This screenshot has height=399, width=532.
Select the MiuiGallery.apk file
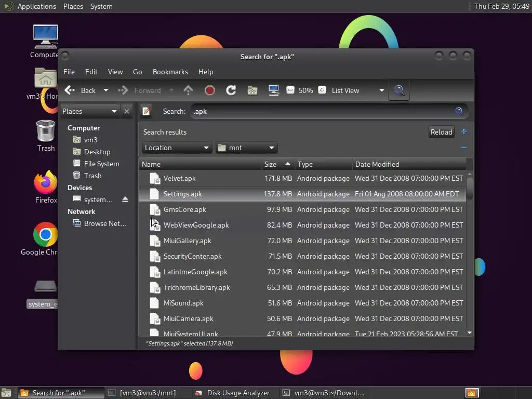(302, 241)
